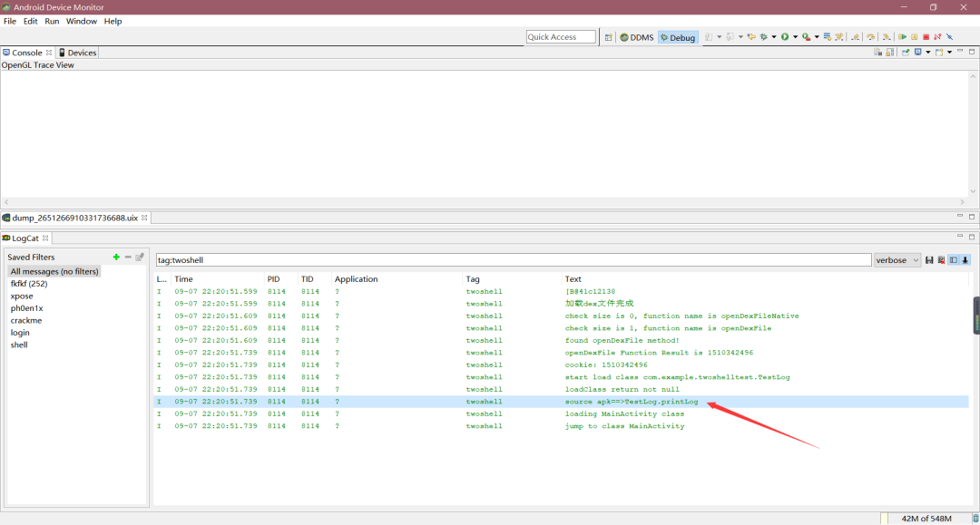Open the Edit menu
The height and width of the screenshot is (525, 980).
tap(31, 21)
